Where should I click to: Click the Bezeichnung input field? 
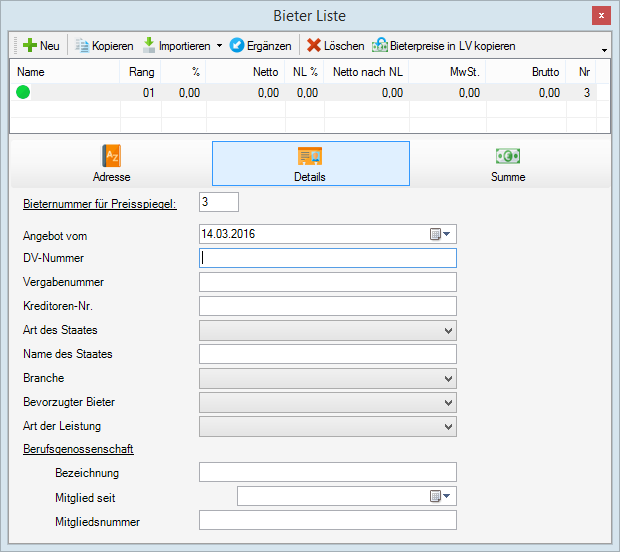[x=328, y=472]
